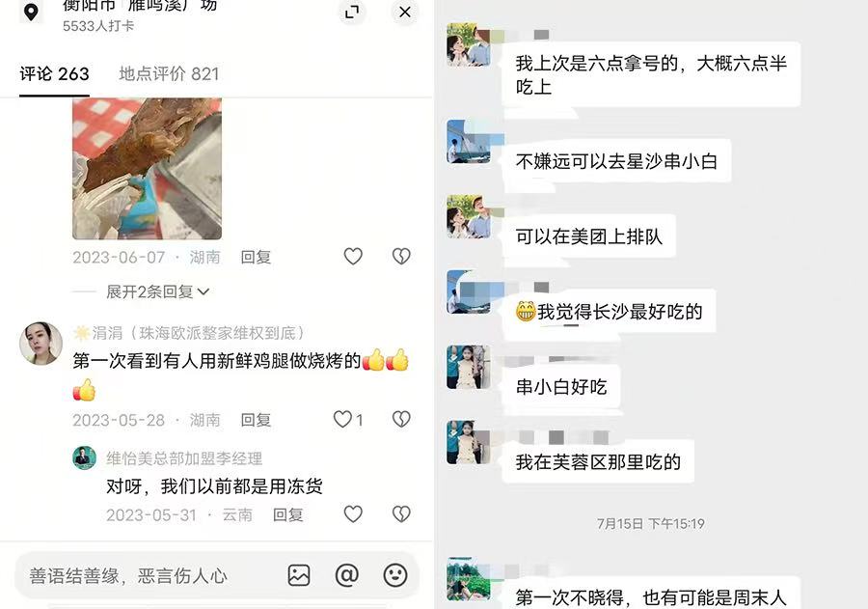Expand the comment panel to fullscreen
868x609 pixels.
352,12
